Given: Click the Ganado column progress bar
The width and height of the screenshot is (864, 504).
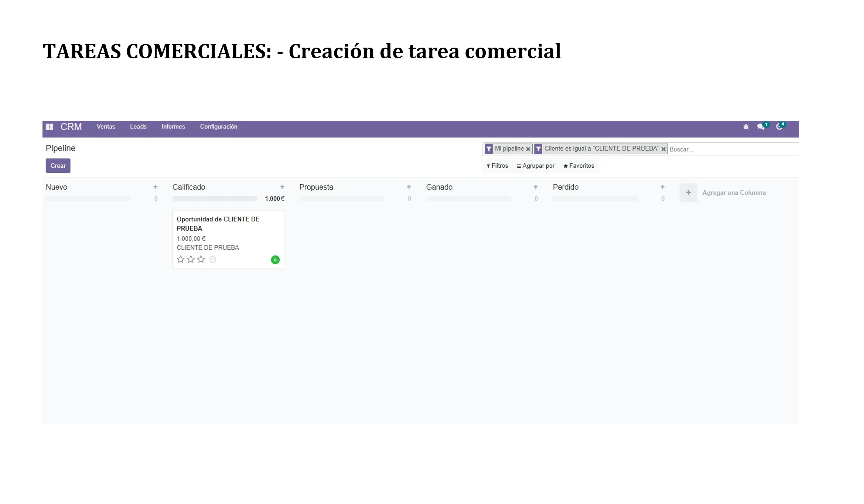Looking at the screenshot, I should click(468, 199).
